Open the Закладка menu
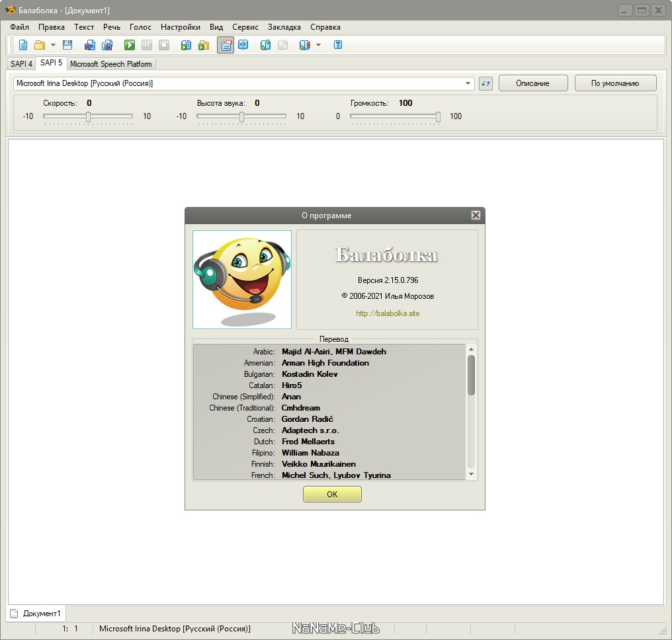The image size is (672, 640). 284,27
